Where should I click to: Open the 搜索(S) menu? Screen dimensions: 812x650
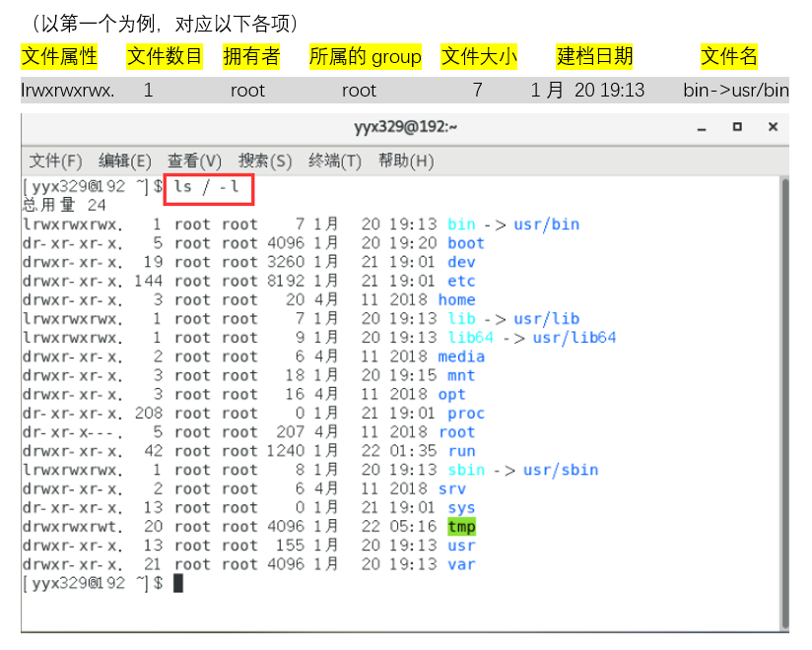pyautogui.click(x=265, y=161)
